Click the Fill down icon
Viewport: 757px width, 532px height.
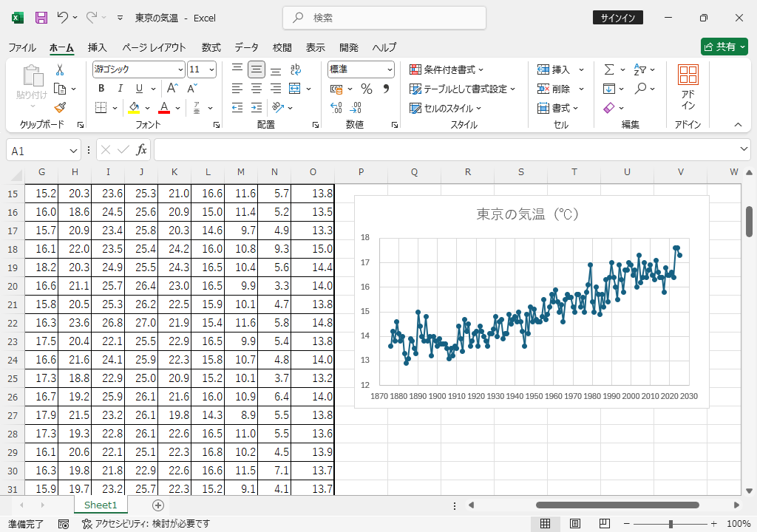coord(609,89)
